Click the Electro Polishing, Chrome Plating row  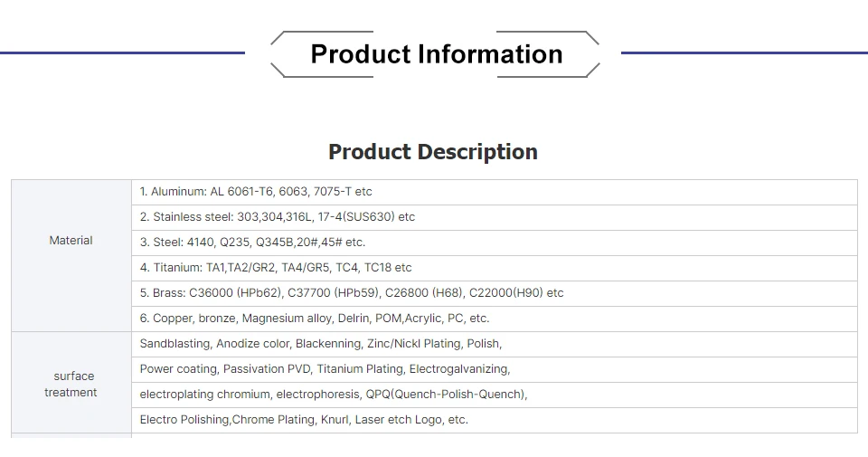tap(304, 420)
